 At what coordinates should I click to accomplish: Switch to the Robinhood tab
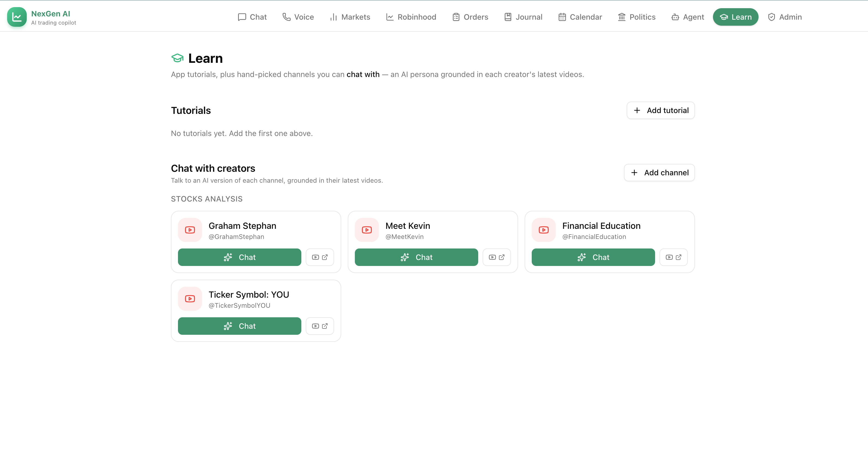(x=411, y=17)
